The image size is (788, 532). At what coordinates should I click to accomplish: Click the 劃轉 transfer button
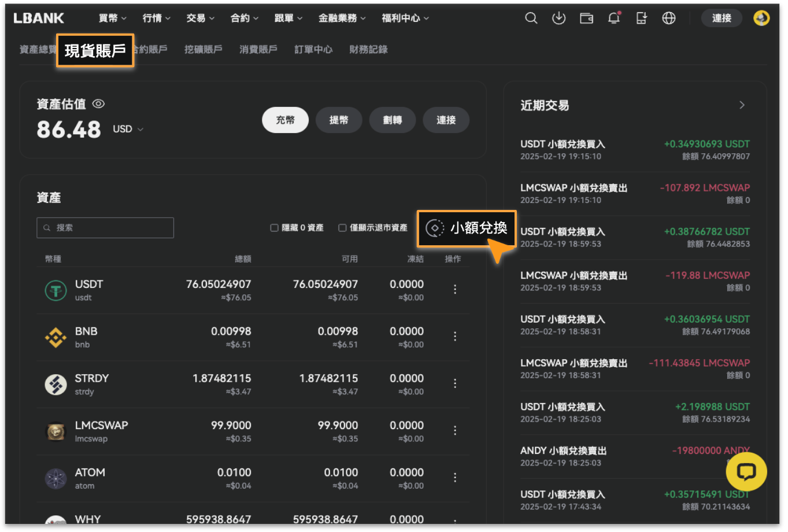tap(393, 120)
